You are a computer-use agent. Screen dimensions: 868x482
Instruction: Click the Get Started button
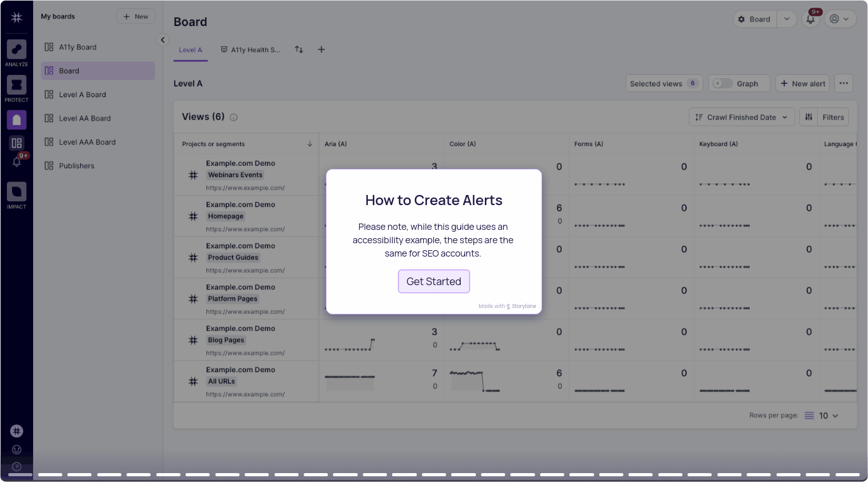(434, 281)
